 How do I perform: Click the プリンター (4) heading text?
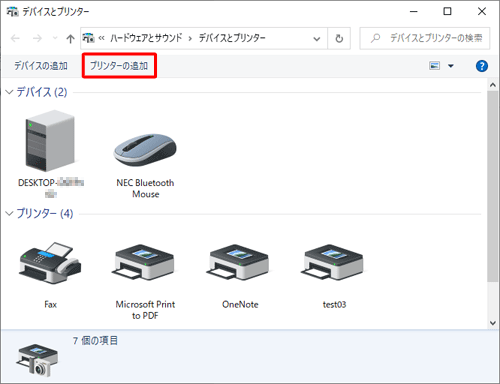point(45,213)
